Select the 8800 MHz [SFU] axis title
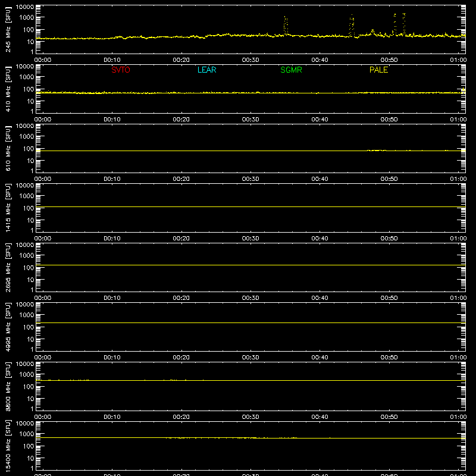476x476 pixels. click(x=8, y=386)
